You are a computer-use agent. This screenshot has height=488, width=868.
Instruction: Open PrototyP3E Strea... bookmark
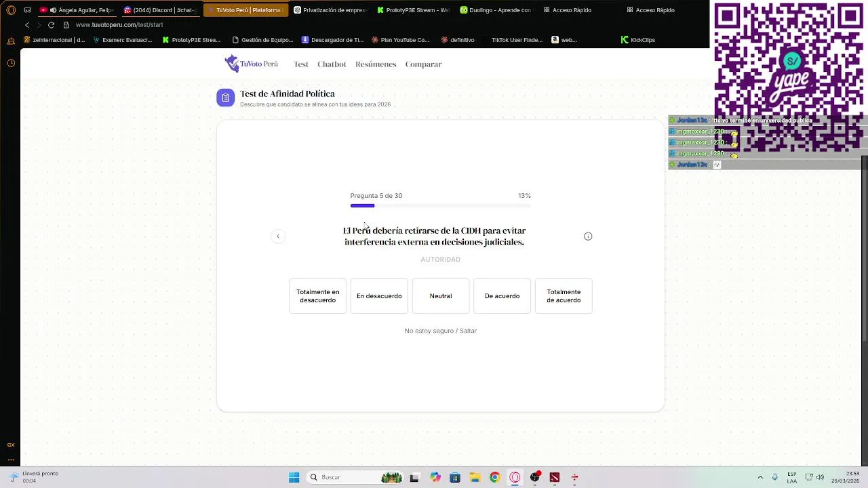click(191, 40)
